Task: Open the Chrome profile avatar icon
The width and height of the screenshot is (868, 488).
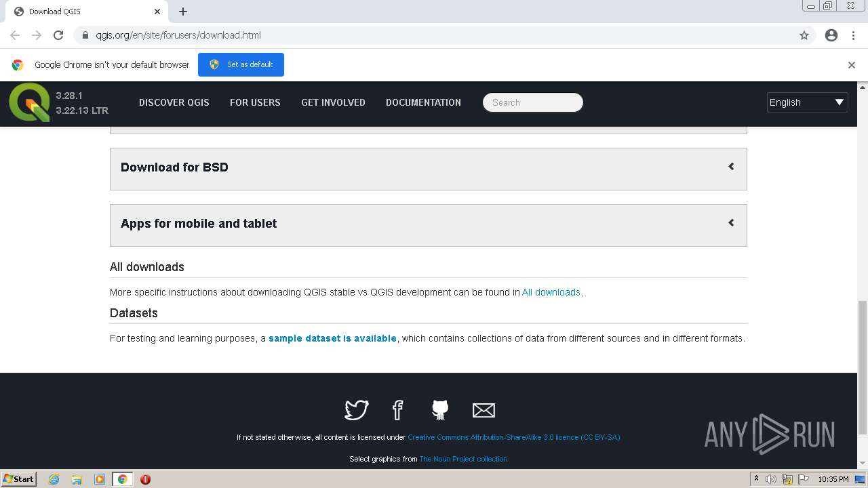Action: 831,35
